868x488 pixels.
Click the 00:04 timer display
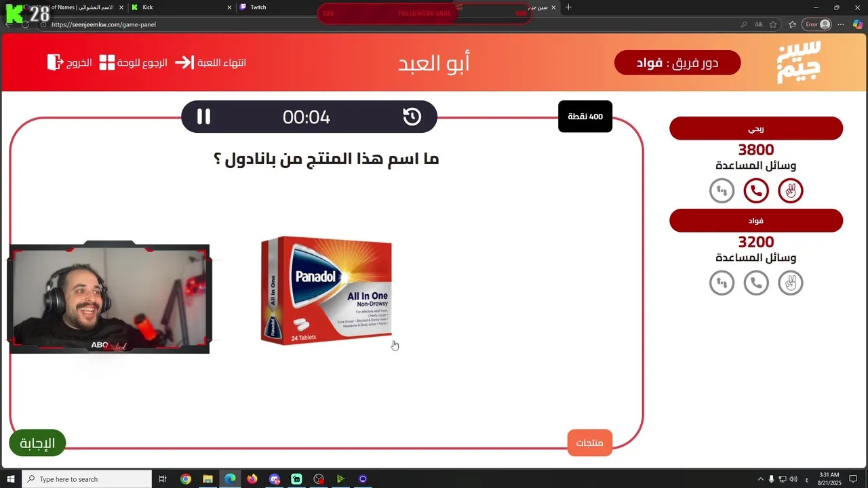[x=307, y=117]
